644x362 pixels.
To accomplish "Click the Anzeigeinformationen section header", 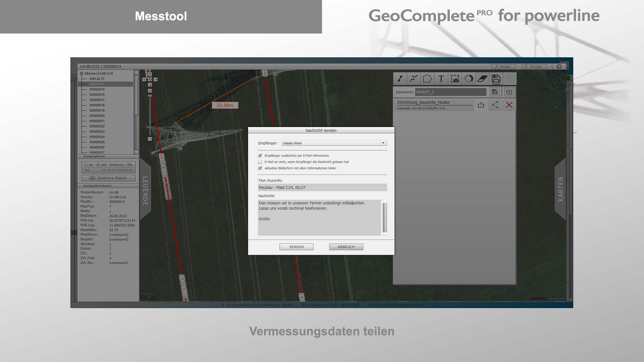I will [108, 186].
